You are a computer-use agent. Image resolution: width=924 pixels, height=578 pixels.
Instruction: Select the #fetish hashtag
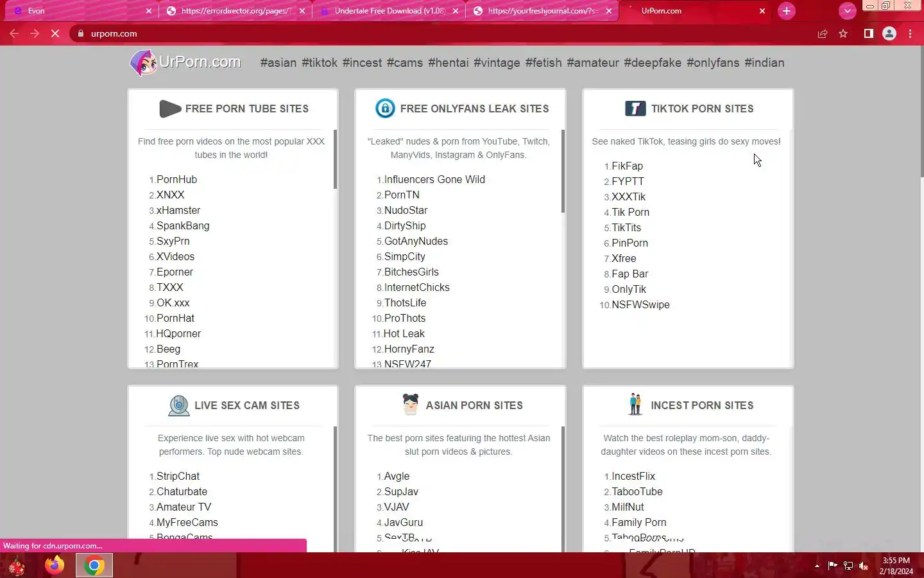click(x=543, y=63)
